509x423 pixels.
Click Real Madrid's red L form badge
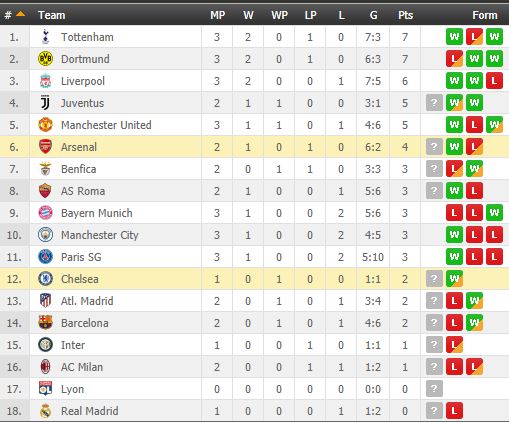click(x=454, y=411)
